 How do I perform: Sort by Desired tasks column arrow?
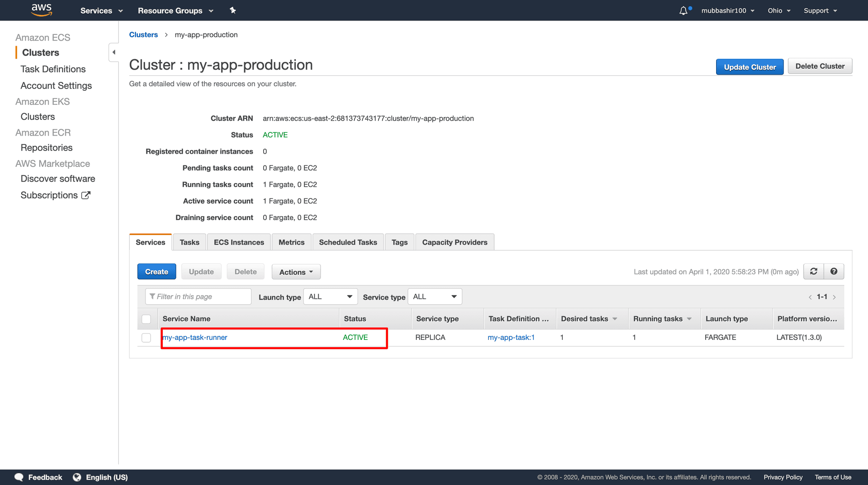[x=615, y=319]
